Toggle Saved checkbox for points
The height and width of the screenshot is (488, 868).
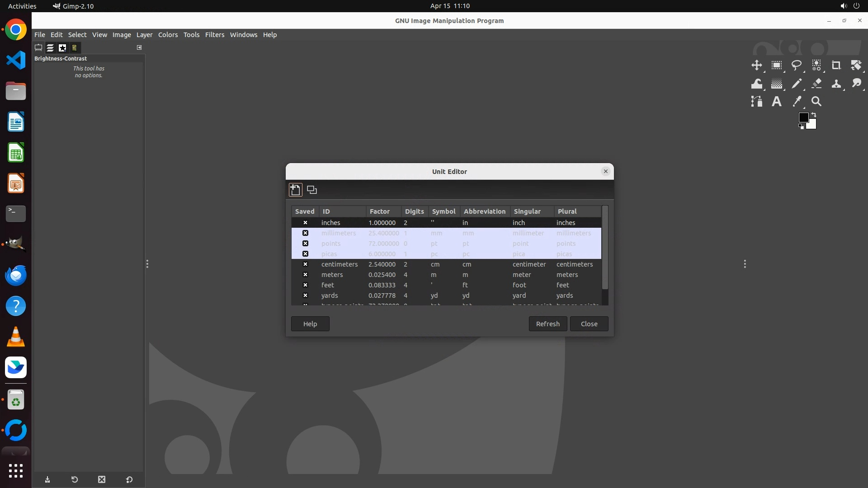pos(305,244)
